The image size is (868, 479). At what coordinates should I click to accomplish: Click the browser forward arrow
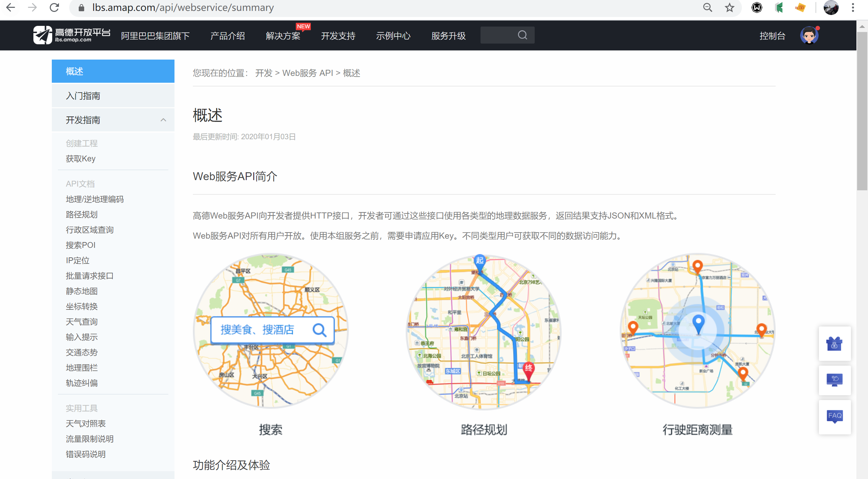pyautogui.click(x=32, y=7)
